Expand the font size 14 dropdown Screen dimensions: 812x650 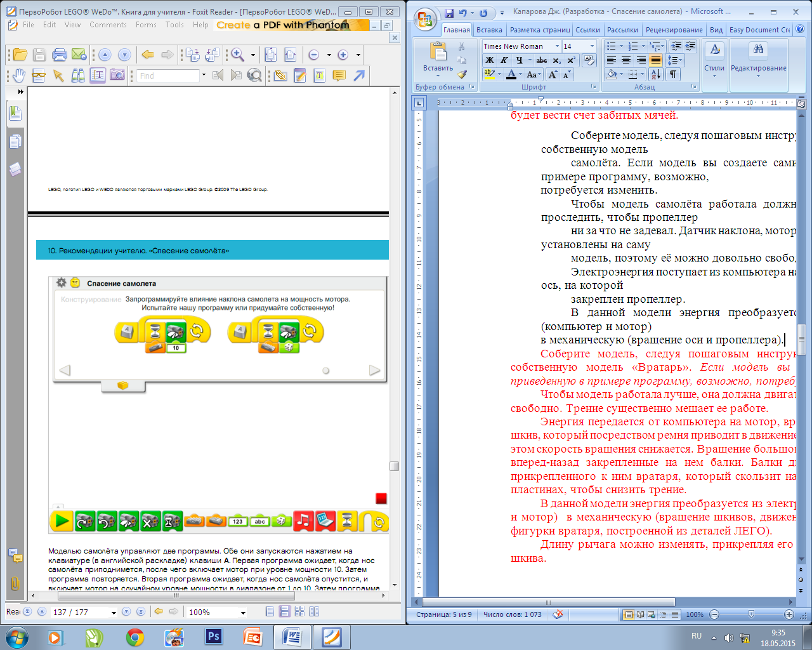(592, 46)
